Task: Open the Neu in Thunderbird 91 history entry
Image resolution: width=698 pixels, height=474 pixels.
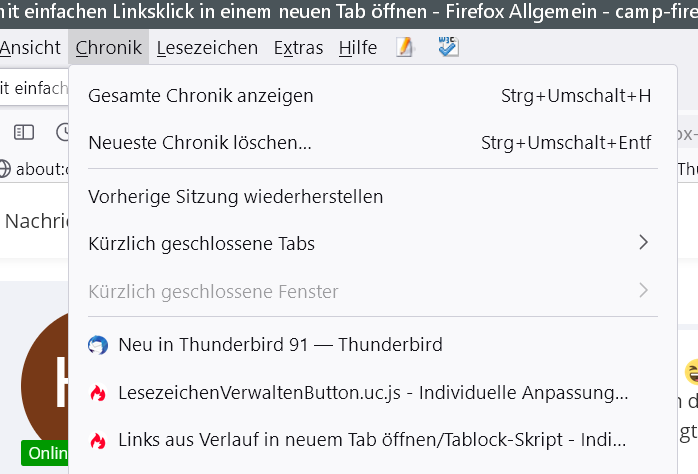Action: (x=280, y=345)
